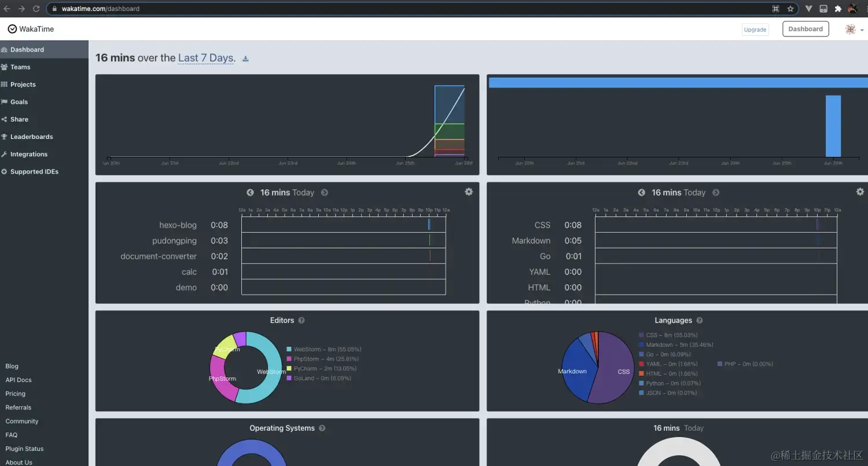
Task: Click the browser back arrow
Action: [7, 9]
